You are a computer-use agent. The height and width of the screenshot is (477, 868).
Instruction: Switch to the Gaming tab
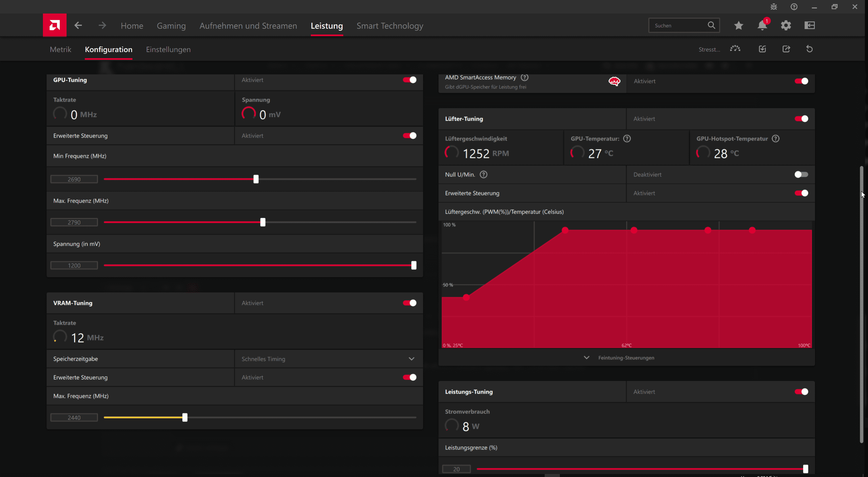click(x=171, y=26)
